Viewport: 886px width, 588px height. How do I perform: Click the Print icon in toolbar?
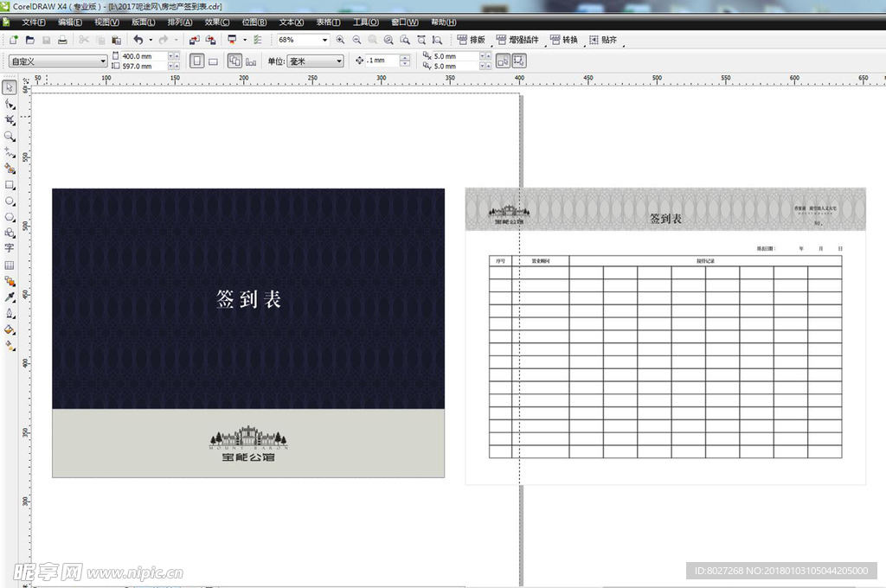point(62,40)
